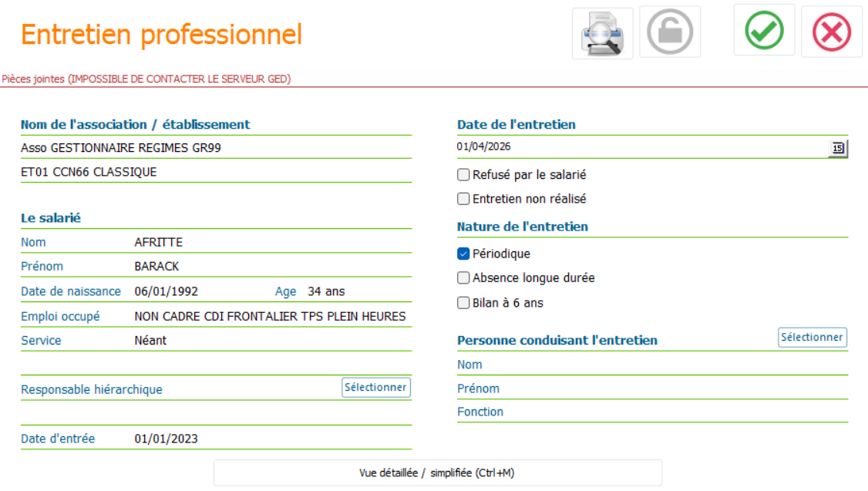Click the employee name AFRITTE
This screenshot has width=868, height=491.
click(x=158, y=243)
